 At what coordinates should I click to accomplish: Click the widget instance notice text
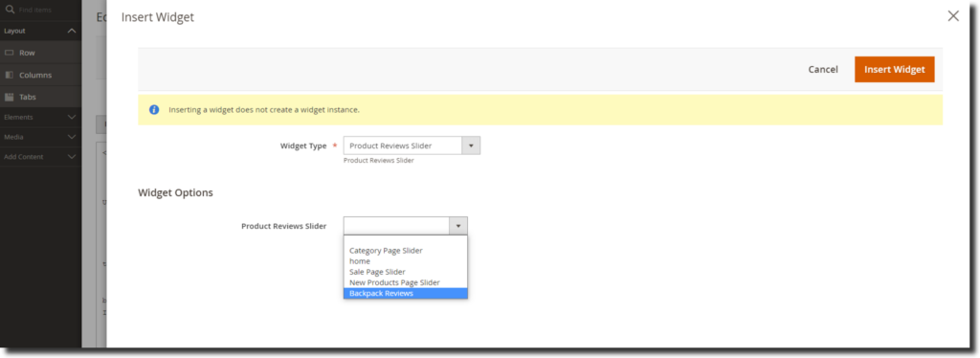pos(264,110)
